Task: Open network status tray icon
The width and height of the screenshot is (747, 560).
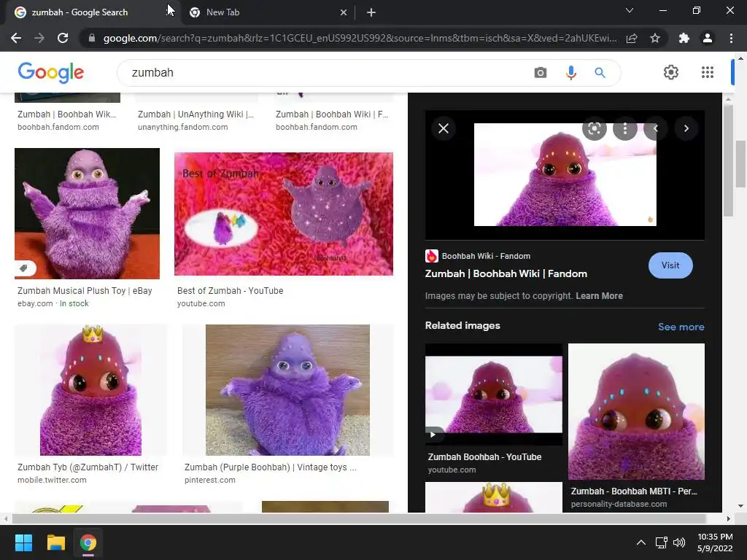Action: (x=661, y=542)
